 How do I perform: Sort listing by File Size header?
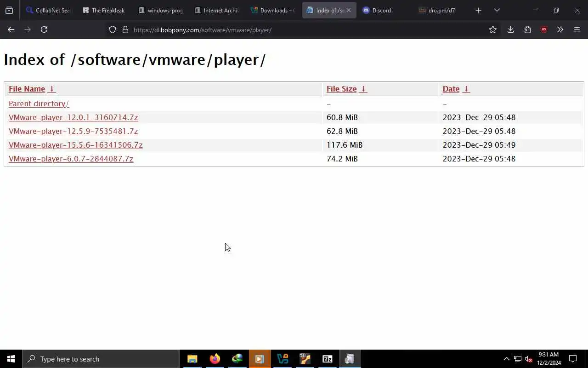click(x=341, y=89)
